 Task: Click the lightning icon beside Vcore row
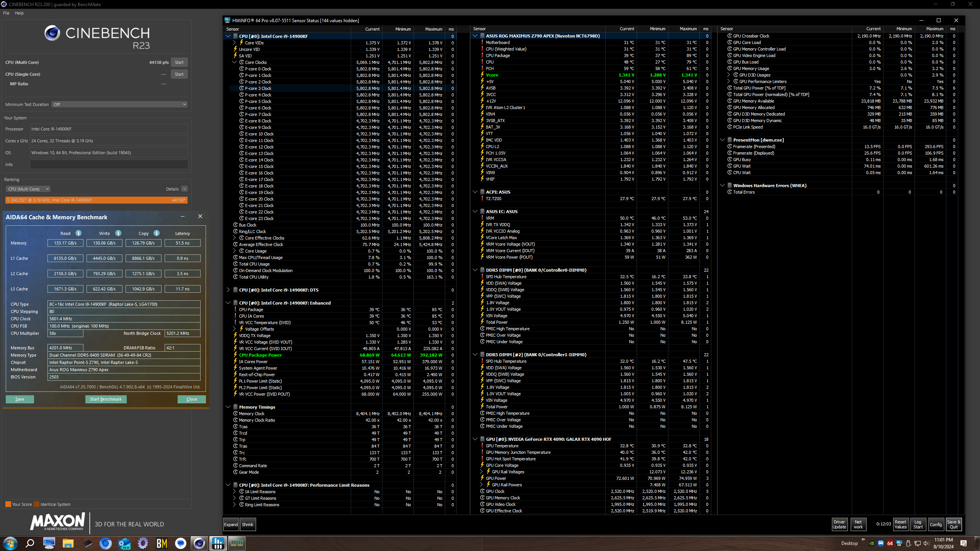click(x=482, y=75)
